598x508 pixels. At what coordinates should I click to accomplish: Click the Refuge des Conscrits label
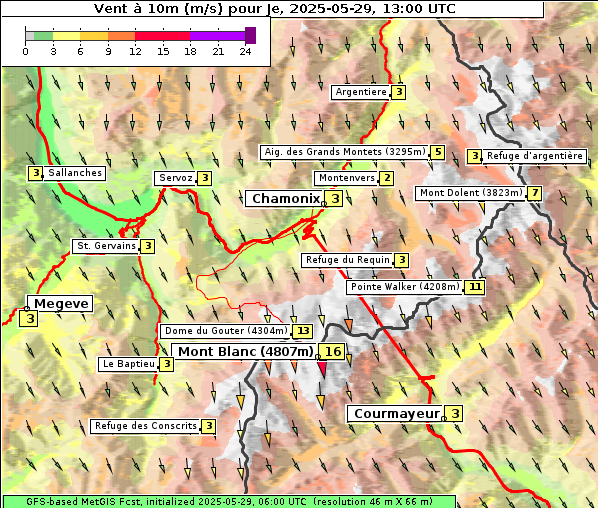pyautogui.click(x=145, y=426)
